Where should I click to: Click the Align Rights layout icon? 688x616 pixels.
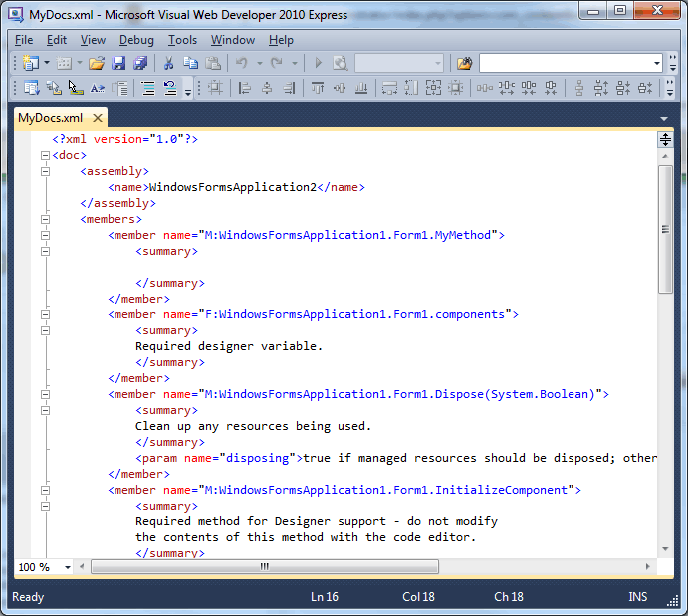tap(289, 88)
